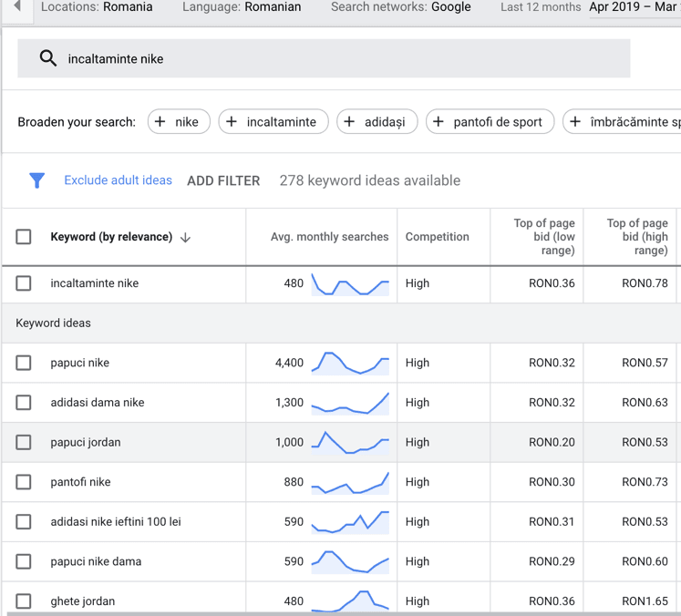The height and width of the screenshot is (616, 681).
Task: Sort by Avg. monthly searches column
Action: [329, 237]
